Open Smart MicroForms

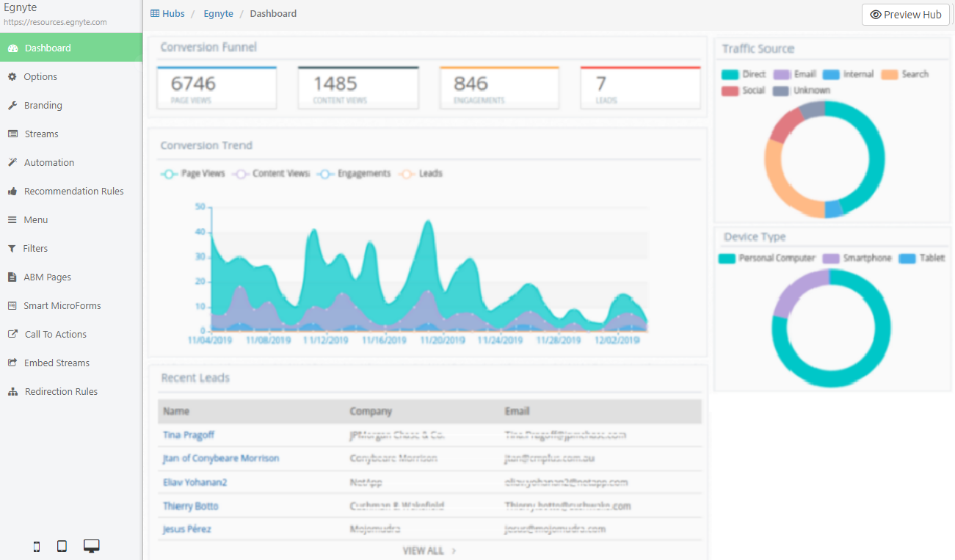click(71, 306)
